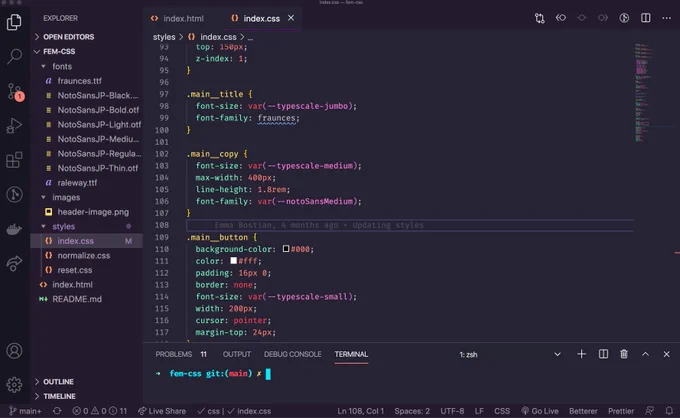Click Prettier in status bar
The image size is (680, 418).
pos(621,411)
